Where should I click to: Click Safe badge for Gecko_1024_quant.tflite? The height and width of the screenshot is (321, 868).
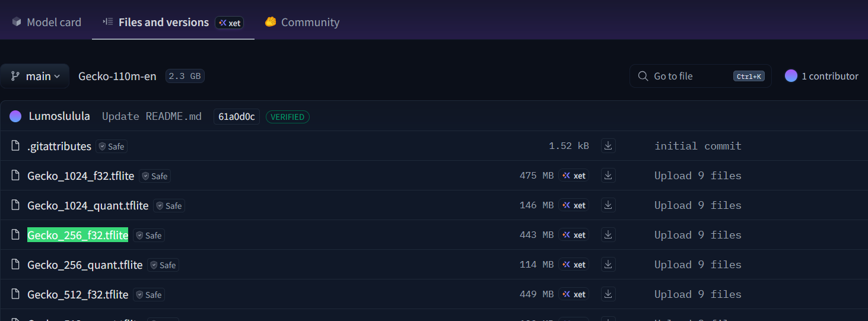point(169,206)
